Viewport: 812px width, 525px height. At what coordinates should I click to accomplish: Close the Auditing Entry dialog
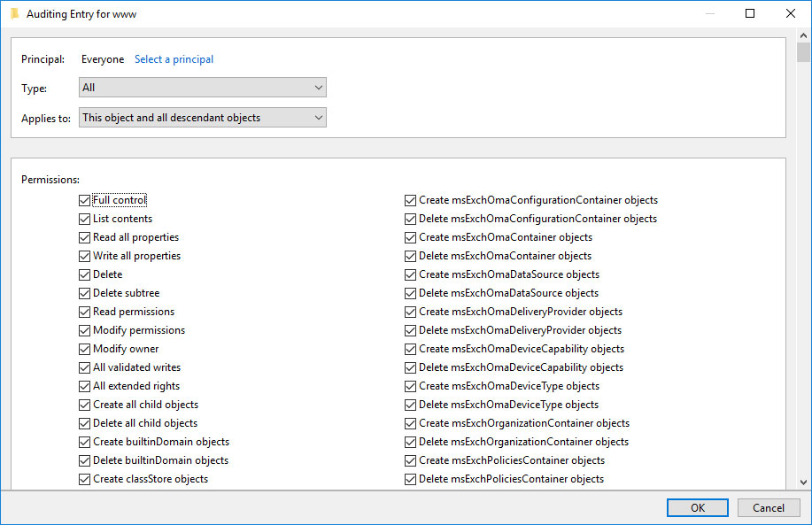(x=790, y=13)
